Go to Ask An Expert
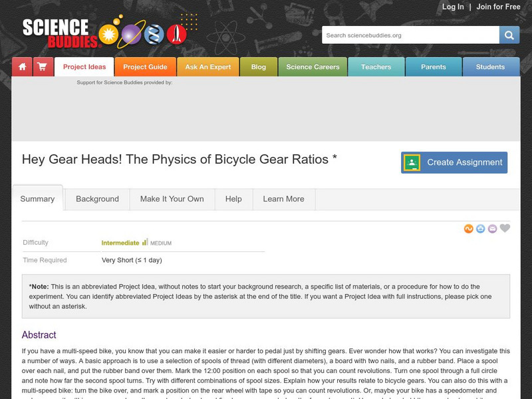 click(x=208, y=67)
